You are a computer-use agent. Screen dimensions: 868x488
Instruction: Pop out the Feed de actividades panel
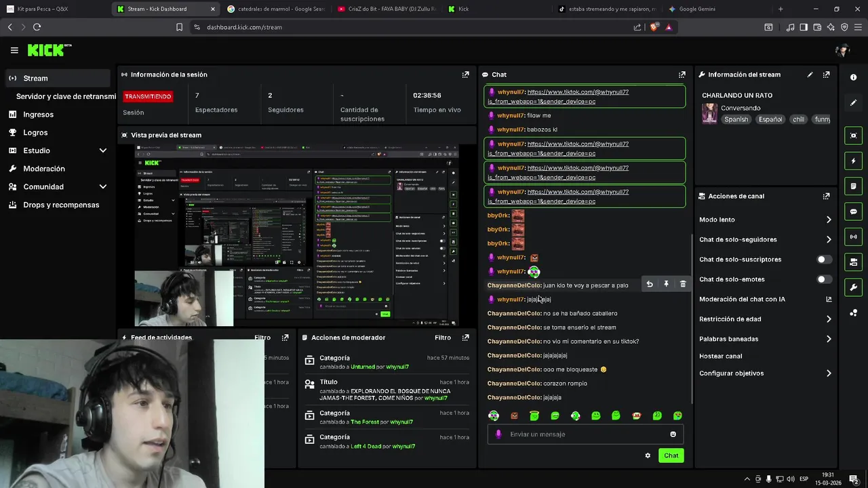tap(285, 338)
